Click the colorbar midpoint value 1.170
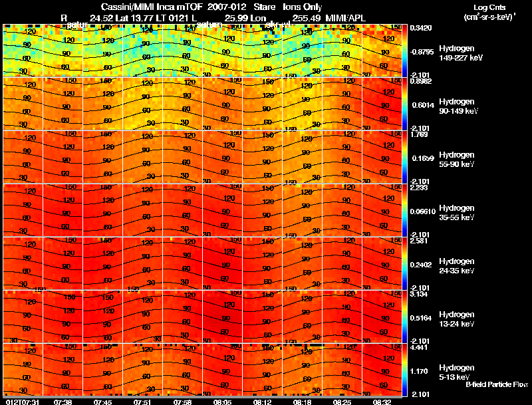Viewport: 532px width, 405px height. click(419, 372)
